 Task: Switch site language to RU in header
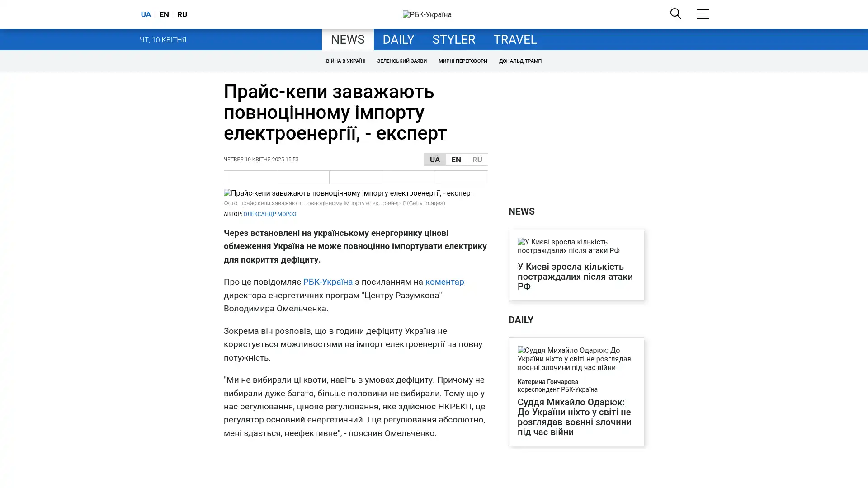[x=182, y=14]
